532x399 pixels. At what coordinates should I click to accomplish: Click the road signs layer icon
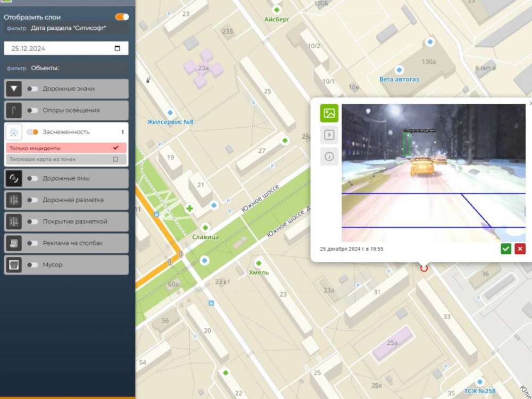14,89
